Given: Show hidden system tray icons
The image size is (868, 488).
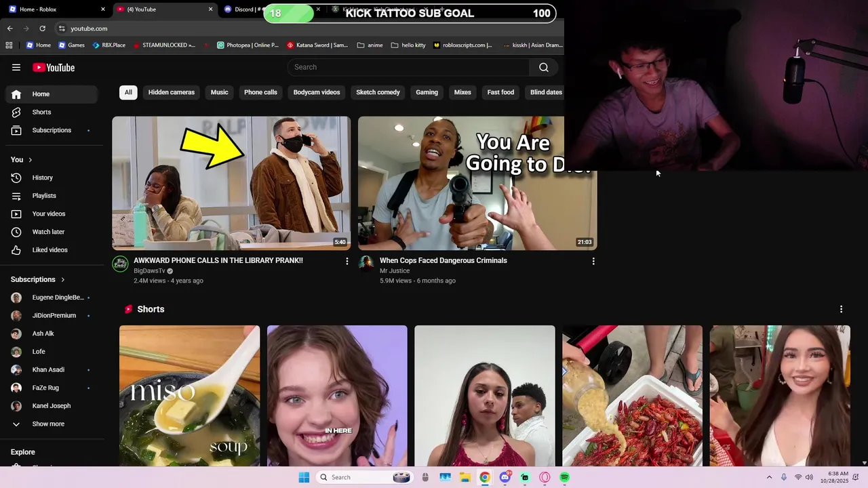Looking at the screenshot, I should click(x=769, y=477).
